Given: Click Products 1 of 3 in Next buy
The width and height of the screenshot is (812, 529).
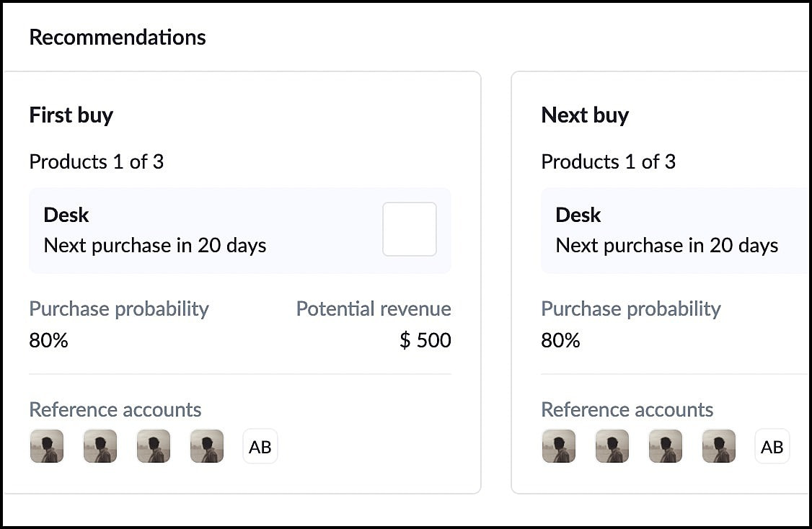Looking at the screenshot, I should click(608, 161).
